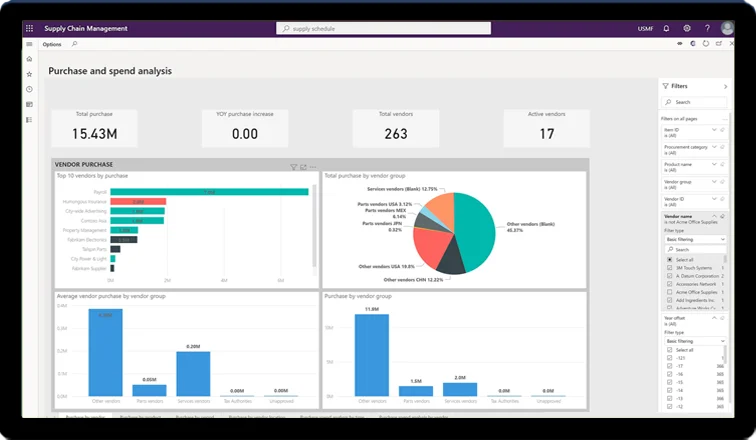Collapse the Filters pane with chevron

(725, 87)
